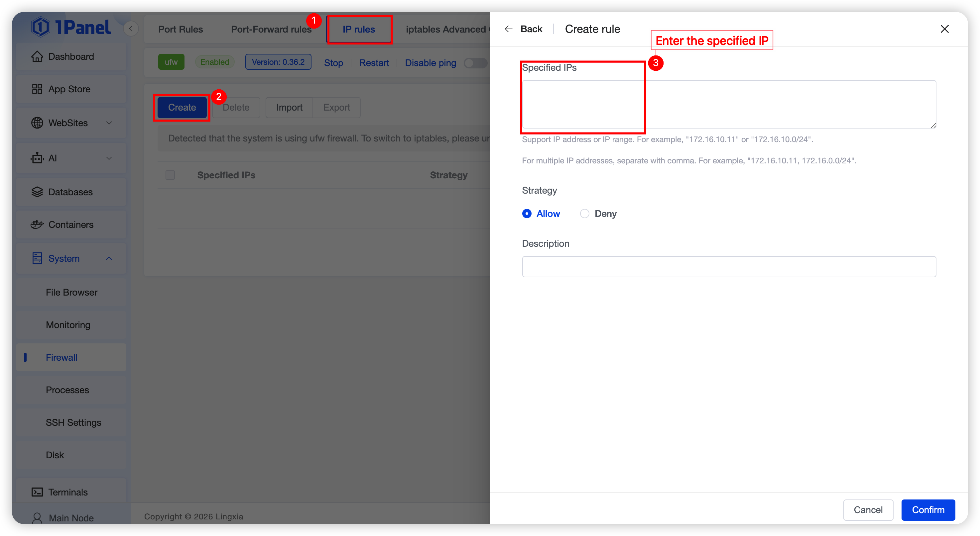This screenshot has width=980, height=536.
Task: Collapse sidebar with arrow icon
Action: [x=131, y=29]
